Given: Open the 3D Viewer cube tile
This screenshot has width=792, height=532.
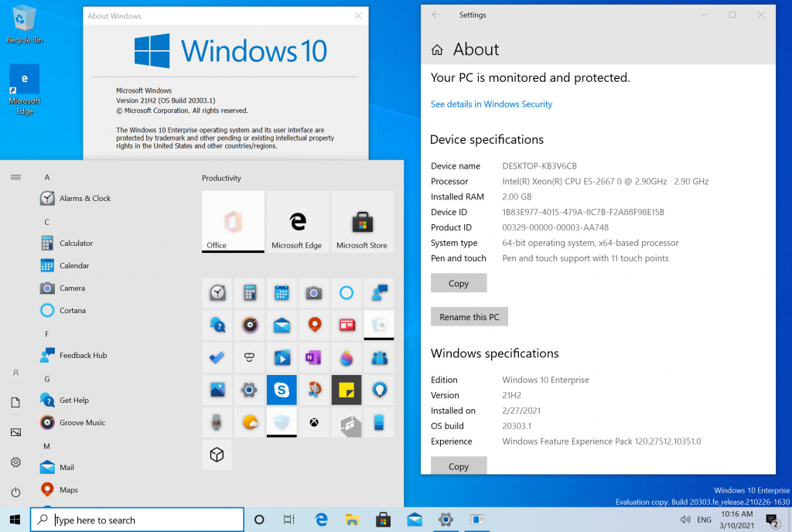Looking at the screenshot, I should 217,454.
